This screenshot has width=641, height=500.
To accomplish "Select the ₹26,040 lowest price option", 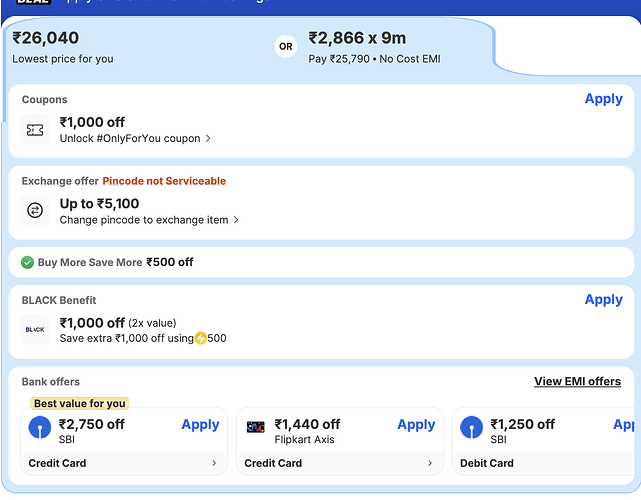I will tap(60, 46).
